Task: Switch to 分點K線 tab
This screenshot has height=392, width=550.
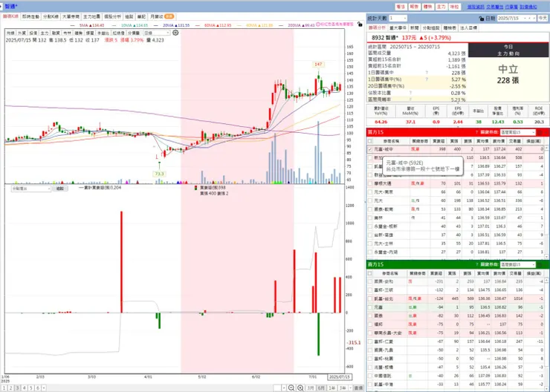Action: click(x=51, y=16)
